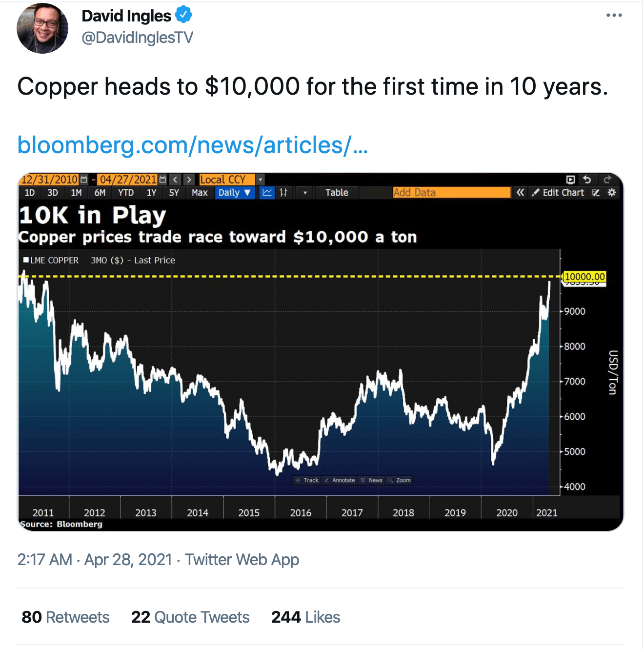The image size is (644, 650).
Task: Switch to the bar chart type icon
Action: [x=283, y=193]
